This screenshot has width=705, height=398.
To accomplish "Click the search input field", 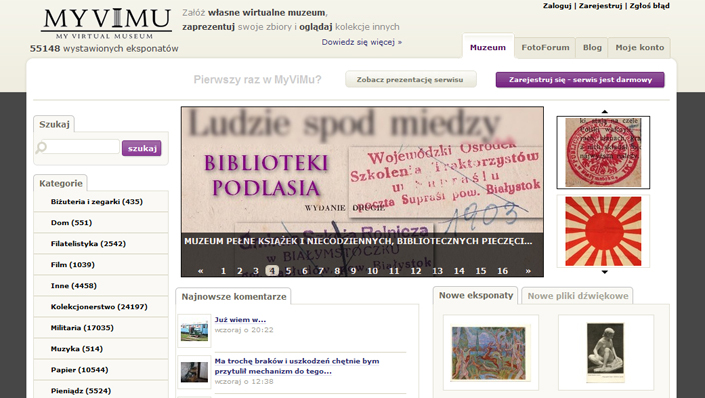I will (83, 147).
